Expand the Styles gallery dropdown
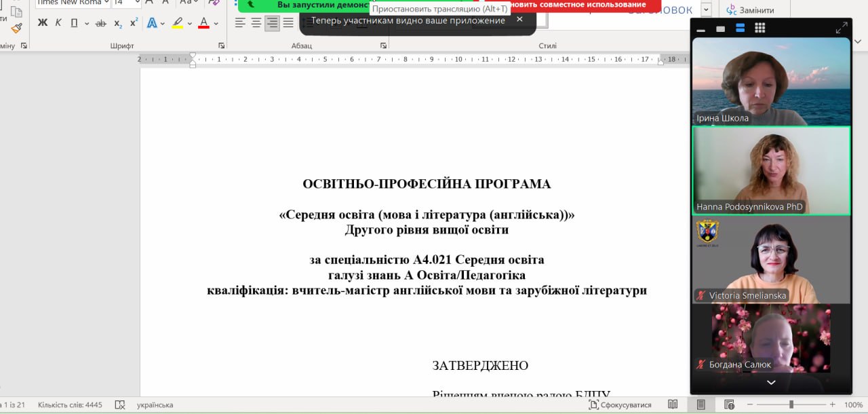Screen dimensions: 868x414 [706, 10]
